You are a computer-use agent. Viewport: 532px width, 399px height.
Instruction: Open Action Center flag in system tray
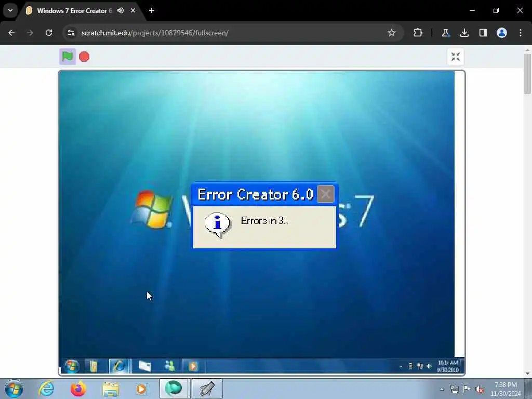pos(467,389)
